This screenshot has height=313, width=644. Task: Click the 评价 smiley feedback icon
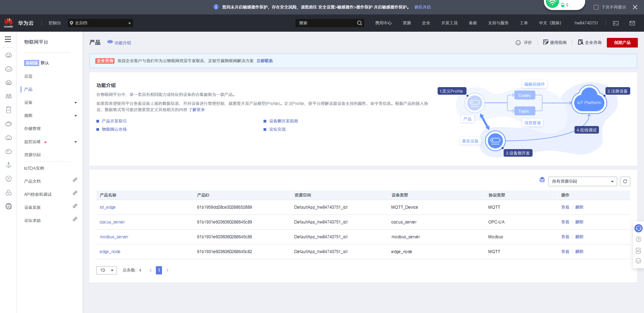(x=518, y=43)
